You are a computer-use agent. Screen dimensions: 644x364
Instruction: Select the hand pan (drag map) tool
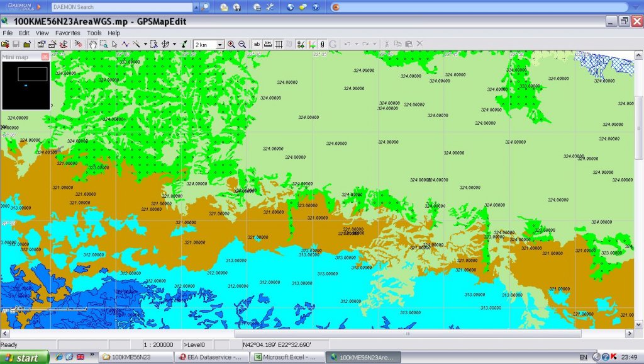92,44
